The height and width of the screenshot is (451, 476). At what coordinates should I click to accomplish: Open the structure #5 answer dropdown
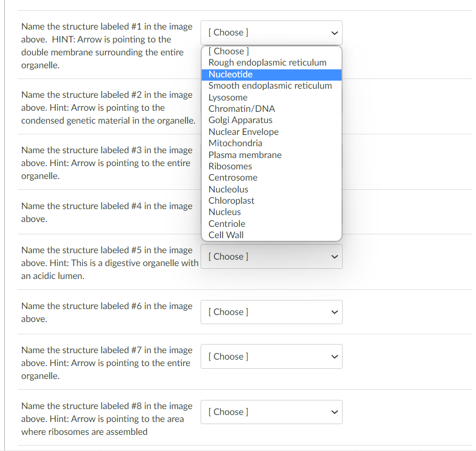pos(272,256)
